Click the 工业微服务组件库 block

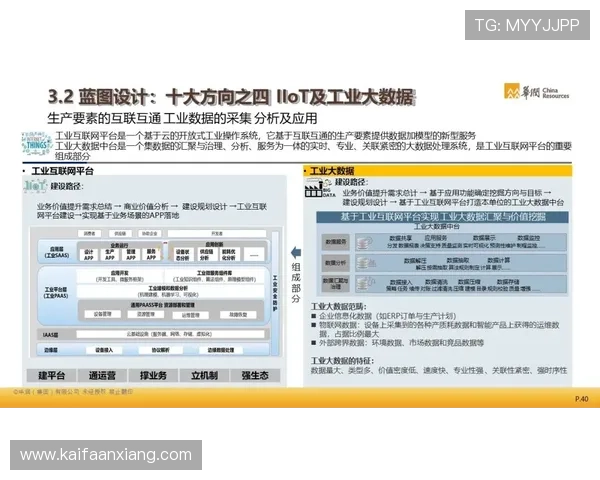coord(214,276)
